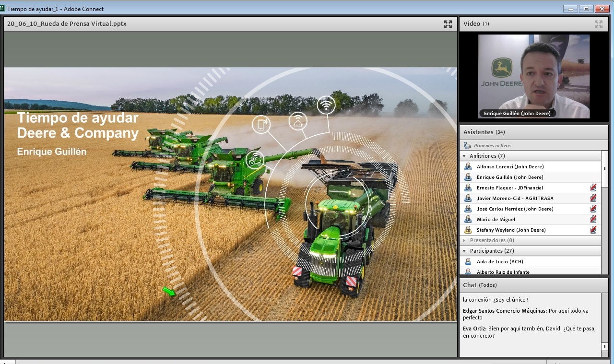Screen dimensions: 614x364
Task: Click the smartphone icon on the slide
Action: [261, 125]
